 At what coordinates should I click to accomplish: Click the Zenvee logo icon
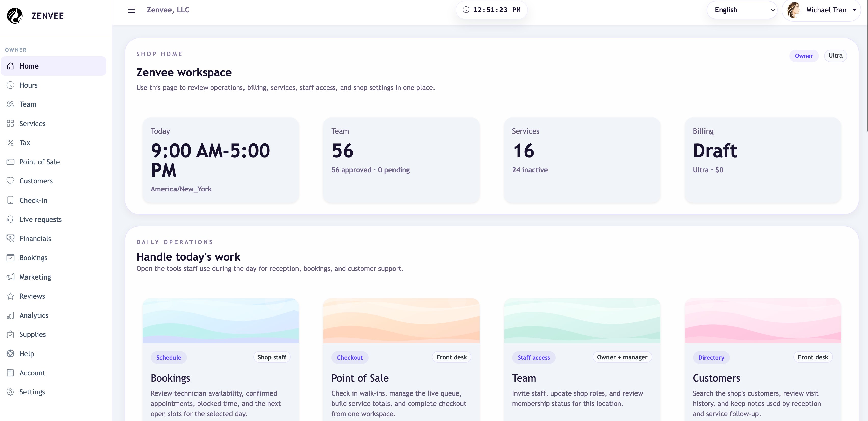click(x=15, y=16)
